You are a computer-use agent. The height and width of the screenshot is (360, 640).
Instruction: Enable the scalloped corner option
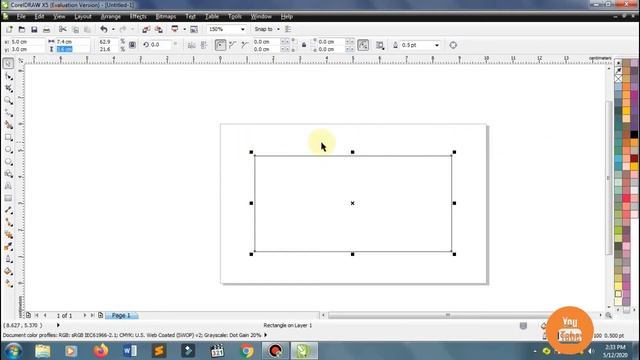coord(233,45)
